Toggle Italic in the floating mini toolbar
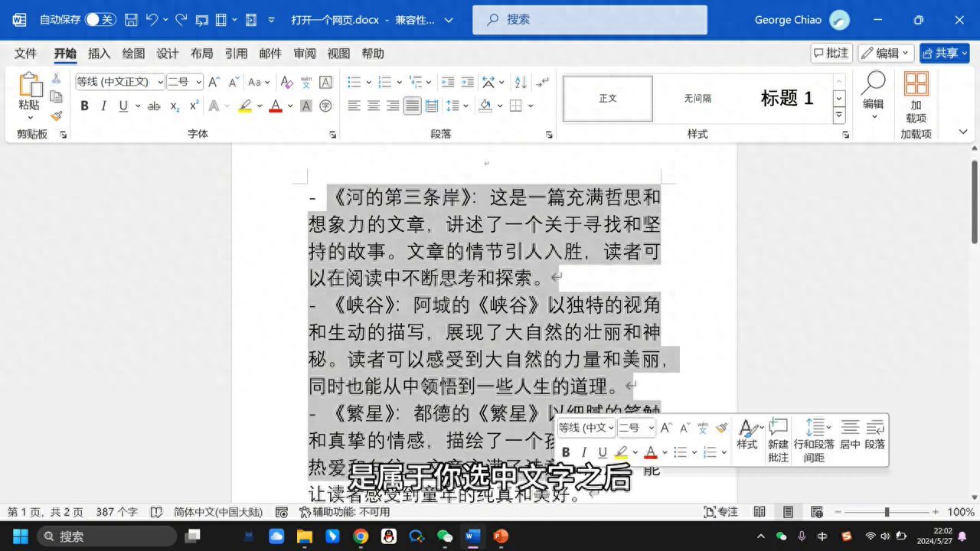 point(584,452)
